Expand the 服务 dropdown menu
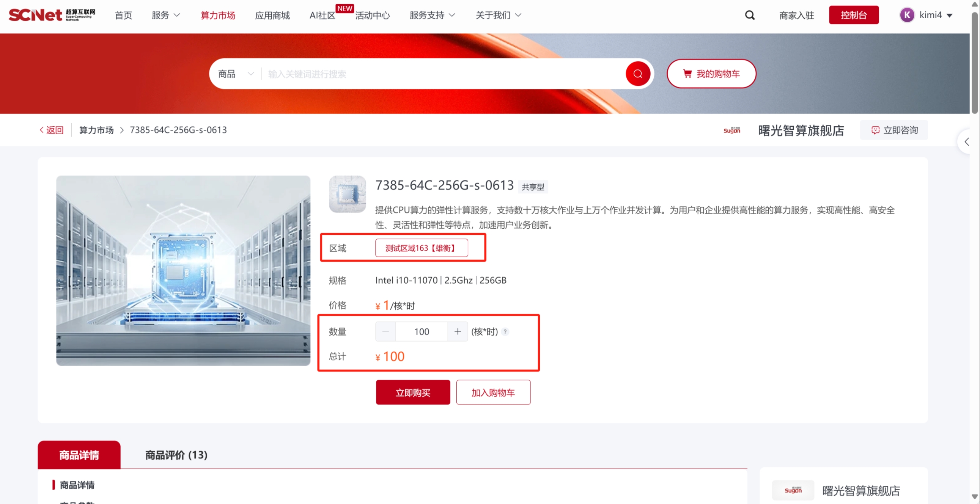The image size is (980, 504). 165,15
